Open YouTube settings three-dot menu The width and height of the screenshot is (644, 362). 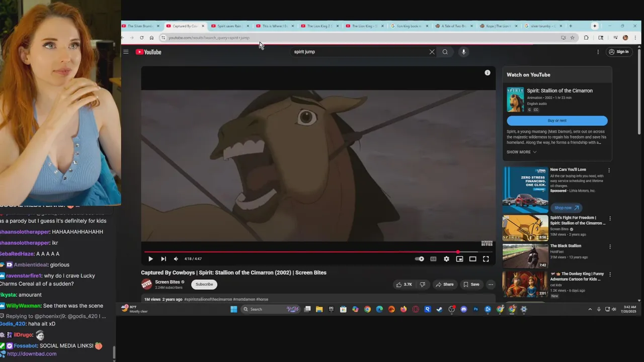(598, 52)
